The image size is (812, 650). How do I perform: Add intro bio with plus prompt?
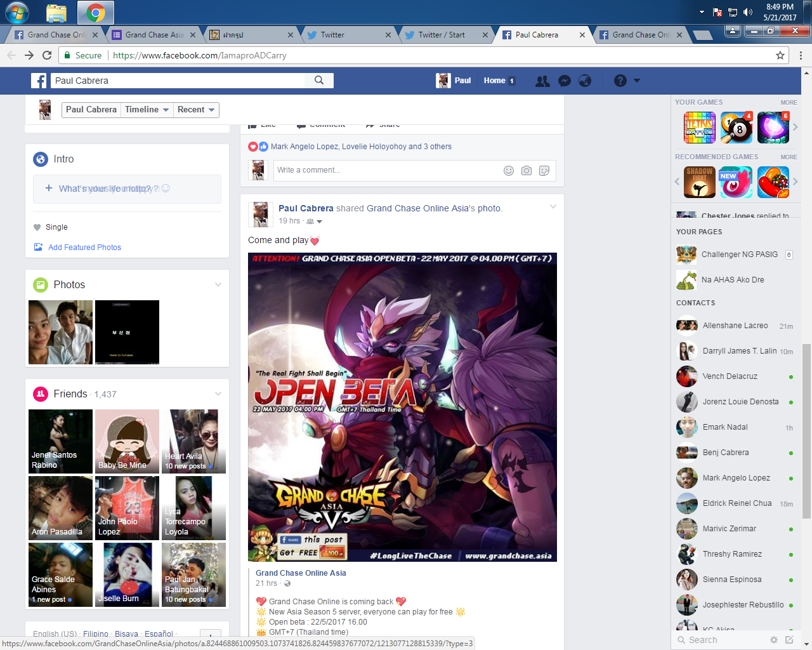127,189
